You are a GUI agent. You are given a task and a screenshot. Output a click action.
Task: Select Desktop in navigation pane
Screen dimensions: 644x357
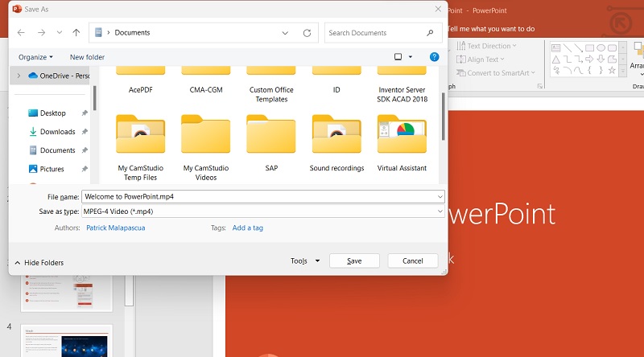click(52, 113)
